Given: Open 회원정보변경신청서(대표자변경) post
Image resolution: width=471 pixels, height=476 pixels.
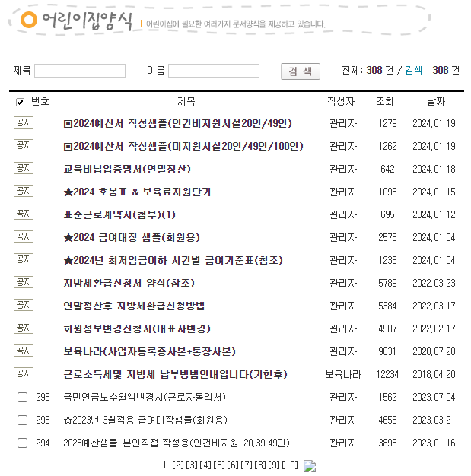Looking at the screenshot, I should [137, 328].
